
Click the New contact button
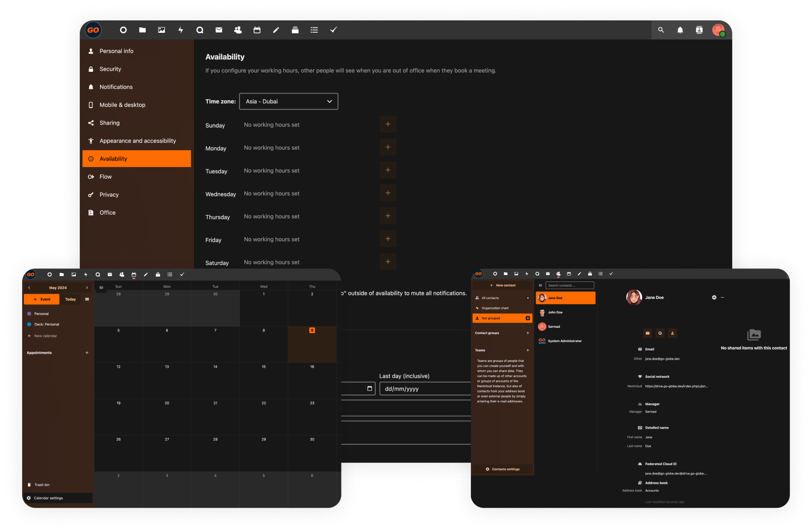coord(502,286)
